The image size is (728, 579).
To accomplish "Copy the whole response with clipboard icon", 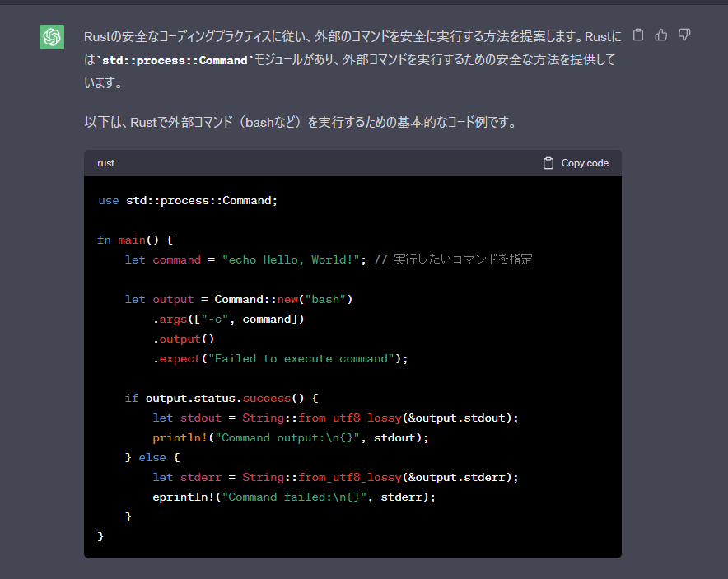I will 638,35.
